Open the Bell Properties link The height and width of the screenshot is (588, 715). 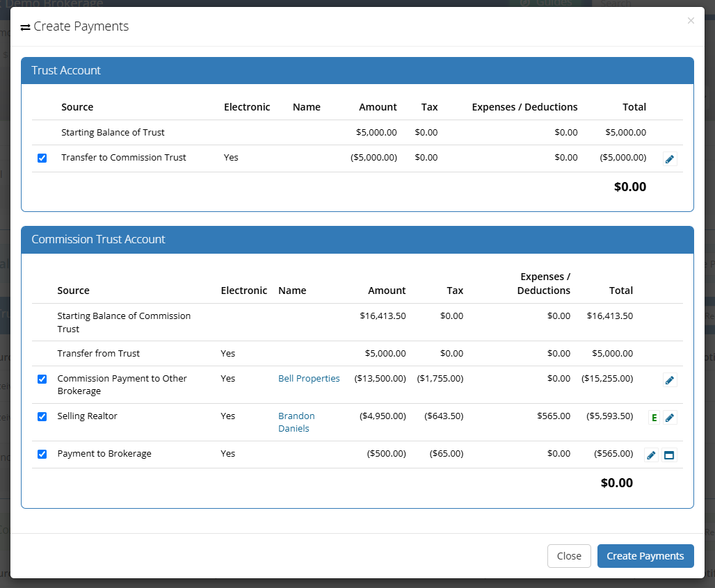pyautogui.click(x=309, y=378)
